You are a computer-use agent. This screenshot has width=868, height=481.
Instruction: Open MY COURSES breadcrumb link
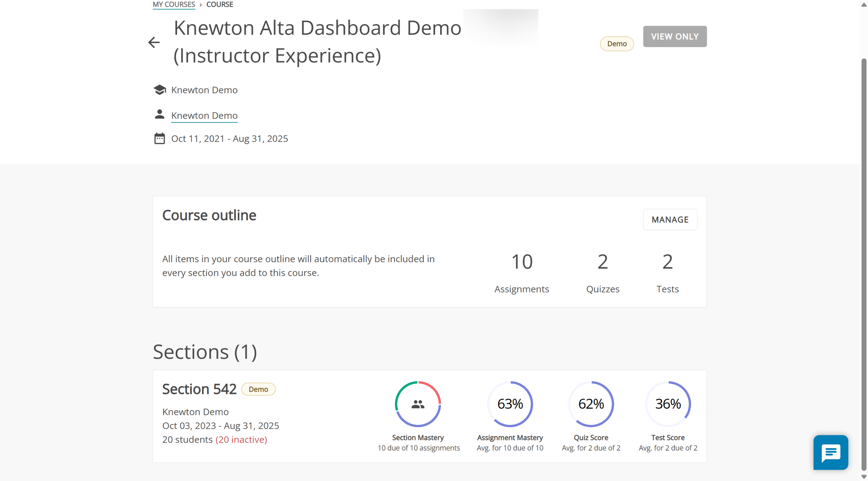pyautogui.click(x=174, y=4)
